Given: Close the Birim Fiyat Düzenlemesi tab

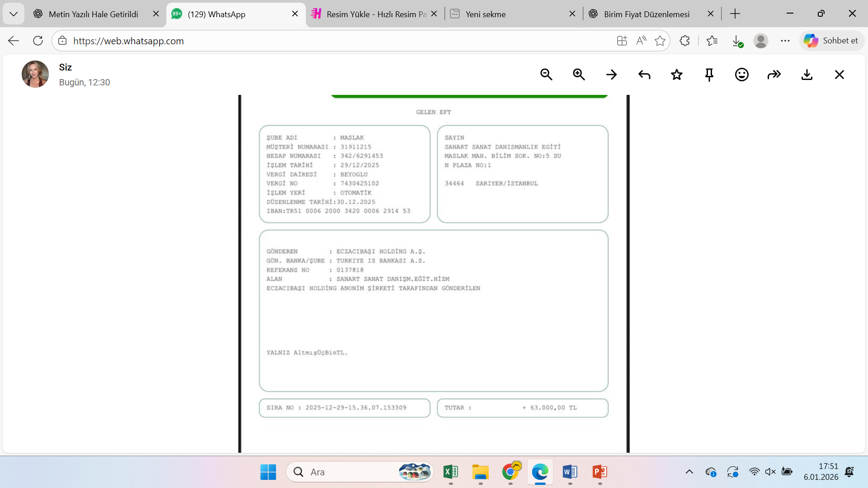Looking at the screenshot, I should coord(711,14).
